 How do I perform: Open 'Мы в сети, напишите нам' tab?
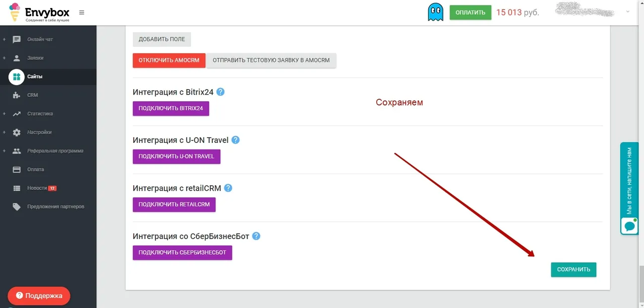(x=629, y=189)
